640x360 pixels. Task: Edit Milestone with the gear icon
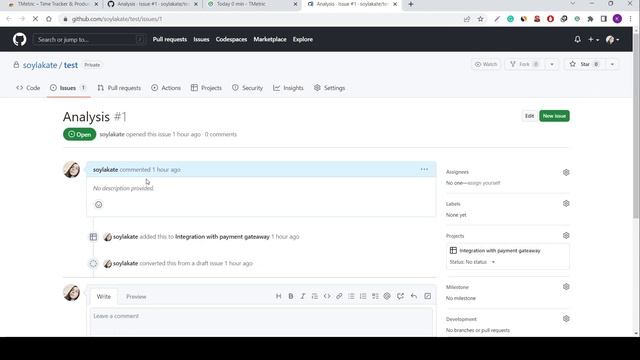tap(566, 287)
